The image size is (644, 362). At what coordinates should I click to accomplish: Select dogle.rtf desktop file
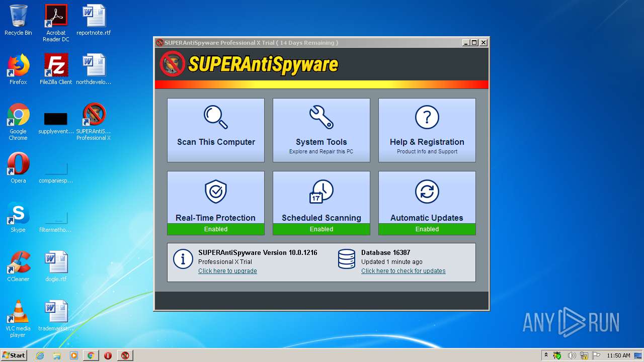click(56, 266)
